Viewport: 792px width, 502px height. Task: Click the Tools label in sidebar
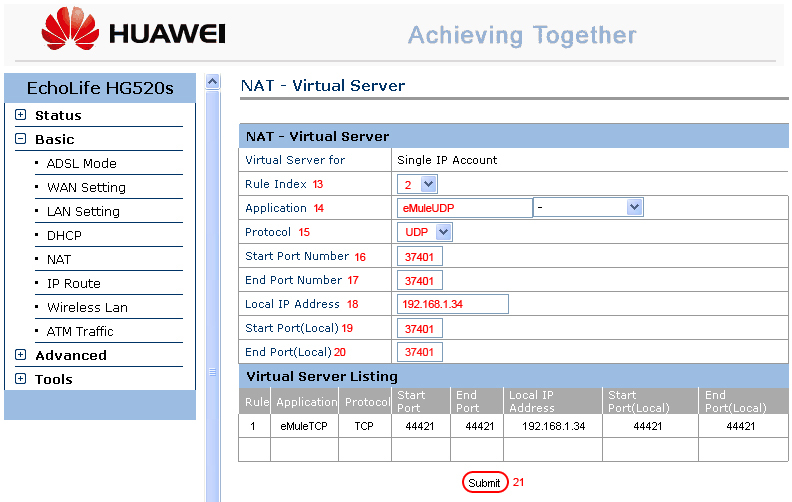pyautogui.click(x=54, y=379)
